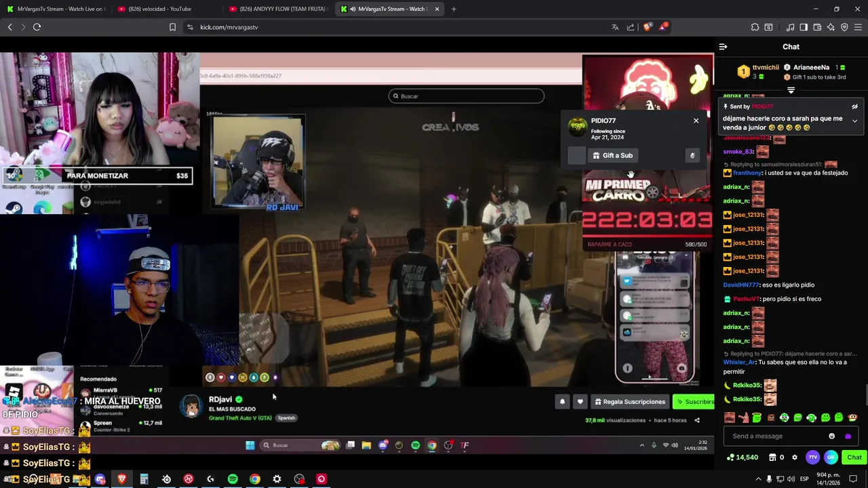Open the Extensions puzzle icon
868x488 pixels.
click(755, 27)
